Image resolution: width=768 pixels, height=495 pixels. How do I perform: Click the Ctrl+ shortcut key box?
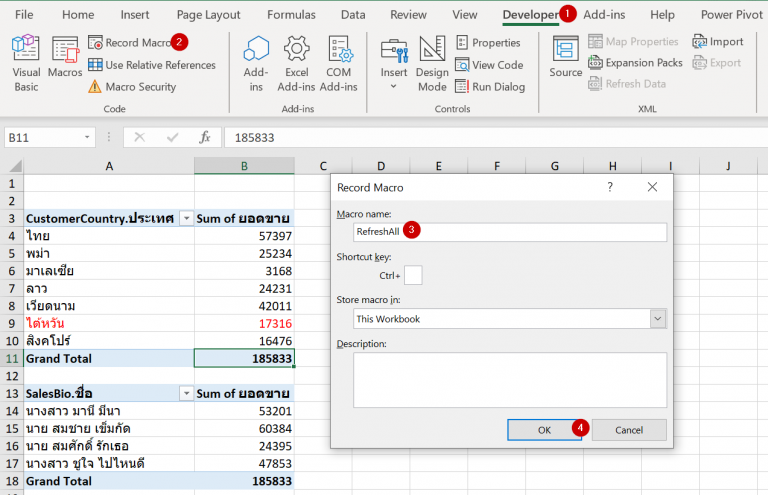coord(413,275)
